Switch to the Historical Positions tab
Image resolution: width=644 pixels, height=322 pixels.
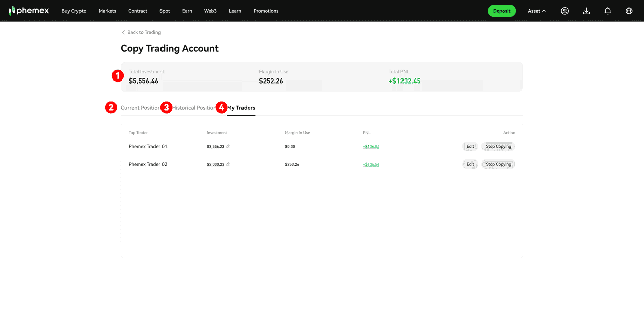point(194,108)
